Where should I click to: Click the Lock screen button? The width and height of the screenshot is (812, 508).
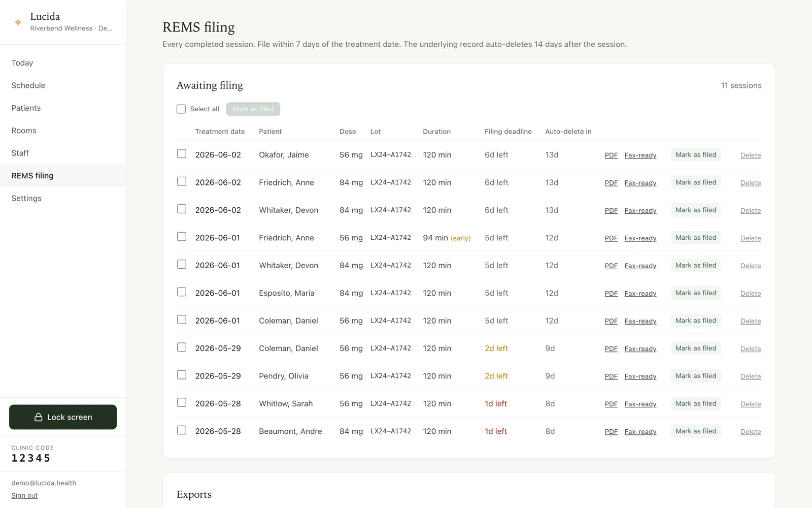click(63, 417)
